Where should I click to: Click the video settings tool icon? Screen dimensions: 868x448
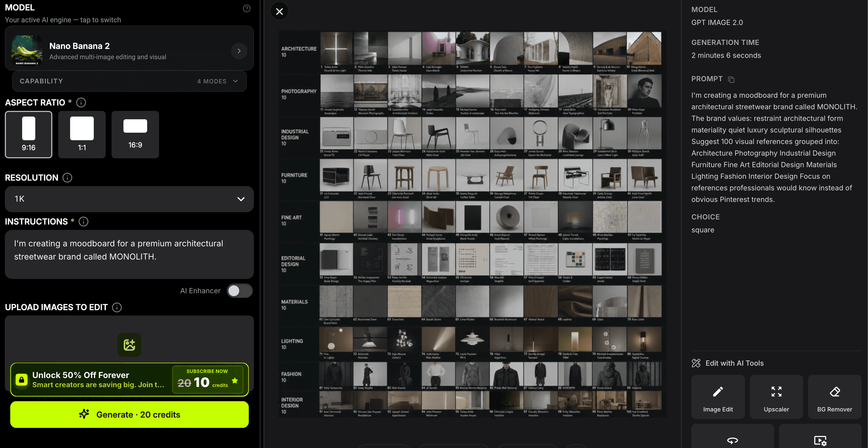[x=820, y=441]
